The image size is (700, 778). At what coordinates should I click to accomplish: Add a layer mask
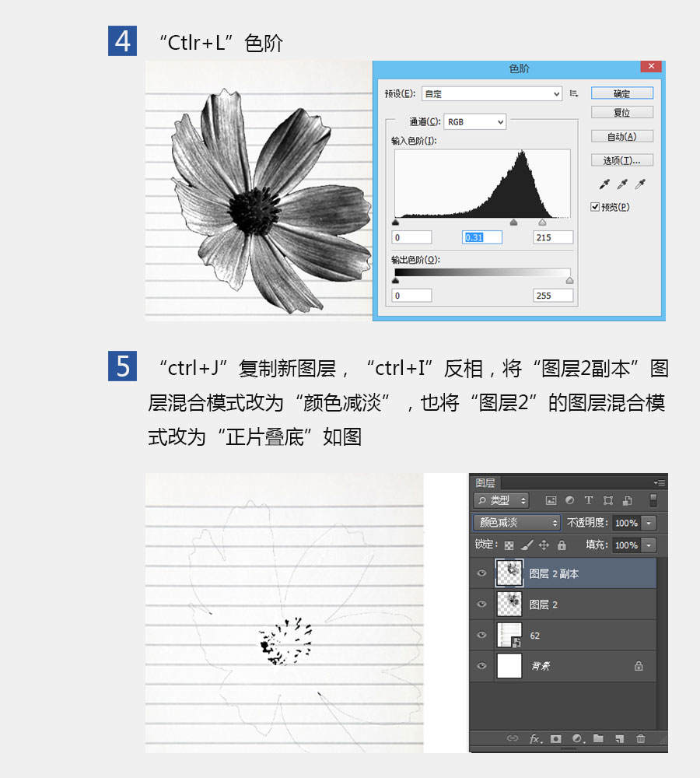pyautogui.click(x=555, y=738)
